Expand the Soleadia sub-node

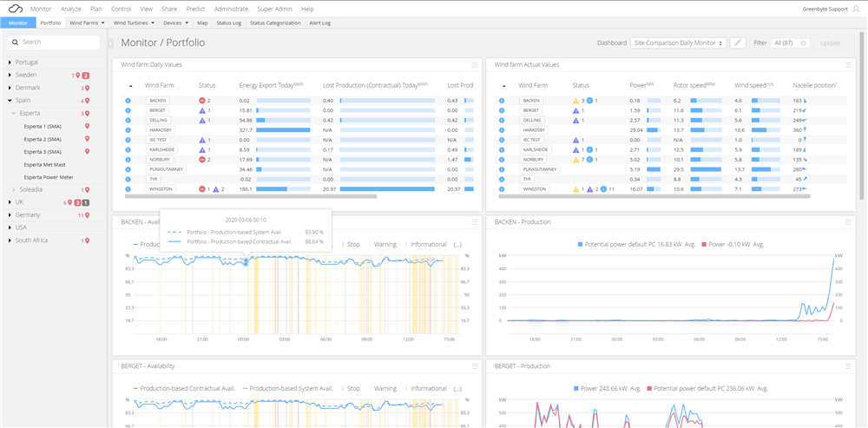(x=14, y=190)
